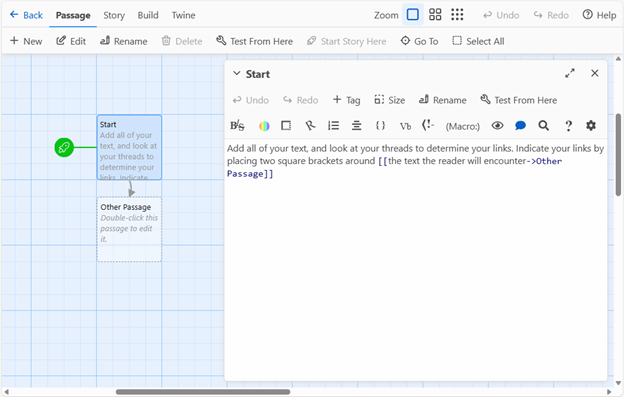Image resolution: width=624 pixels, height=397 pixels.
Task: Close the Start passage editor
Action: pos(595,73)
